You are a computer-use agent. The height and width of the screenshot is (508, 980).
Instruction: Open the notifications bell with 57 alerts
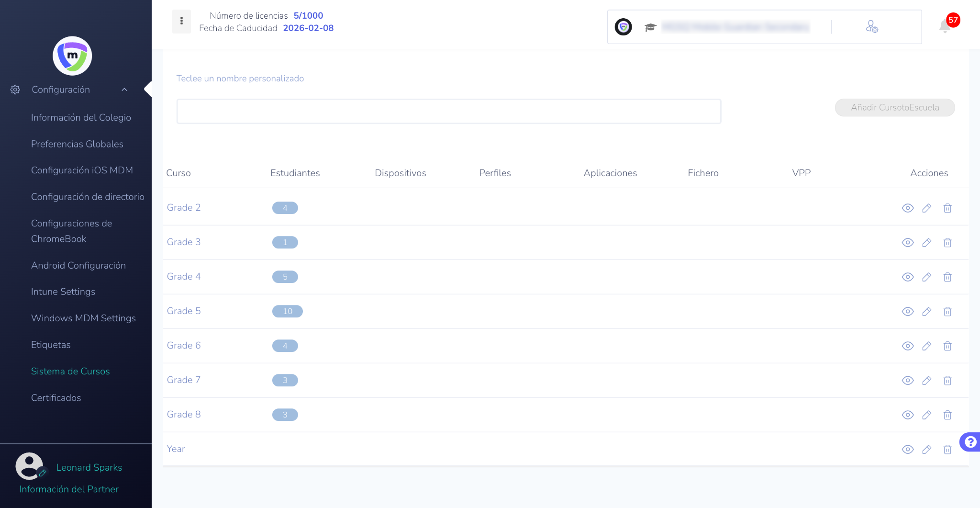[x=945, y=26]
